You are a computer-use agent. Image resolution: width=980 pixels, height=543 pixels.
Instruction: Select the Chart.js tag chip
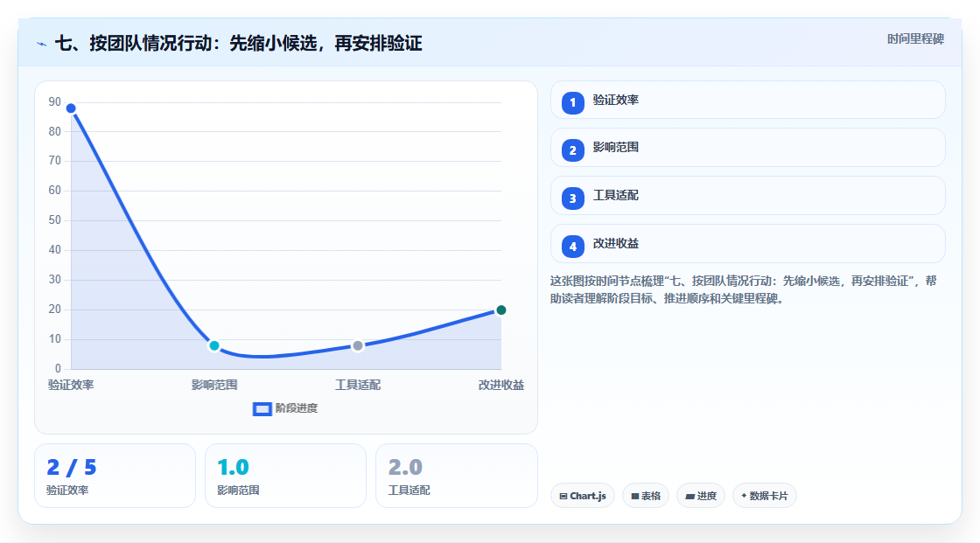tap(583, 496)
